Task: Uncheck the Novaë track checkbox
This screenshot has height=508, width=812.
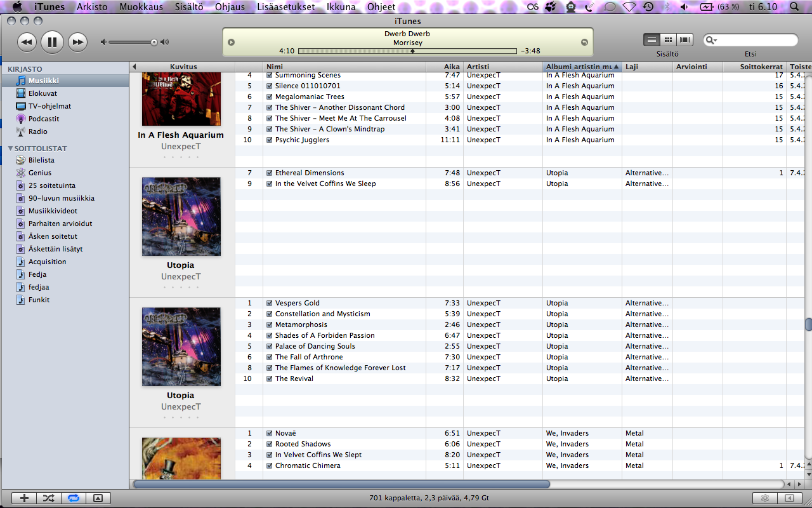Action: point(270,434)
